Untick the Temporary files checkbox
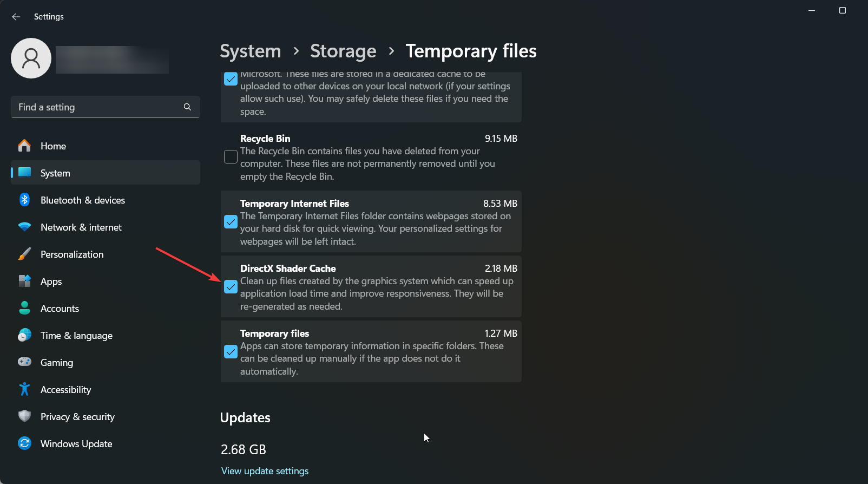 231,352
